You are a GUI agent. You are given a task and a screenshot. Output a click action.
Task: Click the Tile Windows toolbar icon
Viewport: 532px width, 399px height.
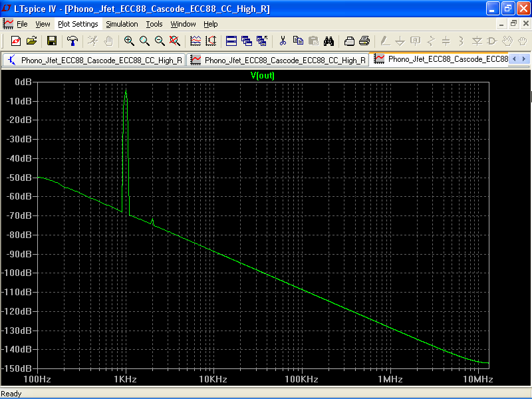(x=231, y=41)
